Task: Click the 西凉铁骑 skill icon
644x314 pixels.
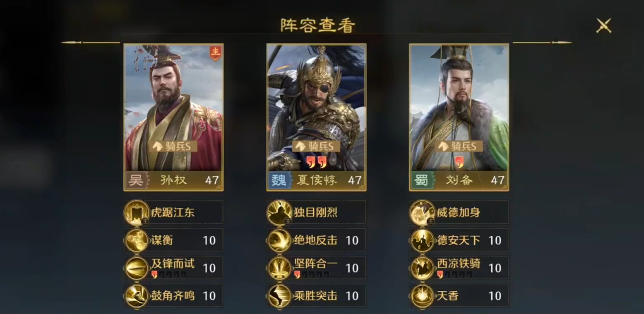Action: click(x=423, y=268)
